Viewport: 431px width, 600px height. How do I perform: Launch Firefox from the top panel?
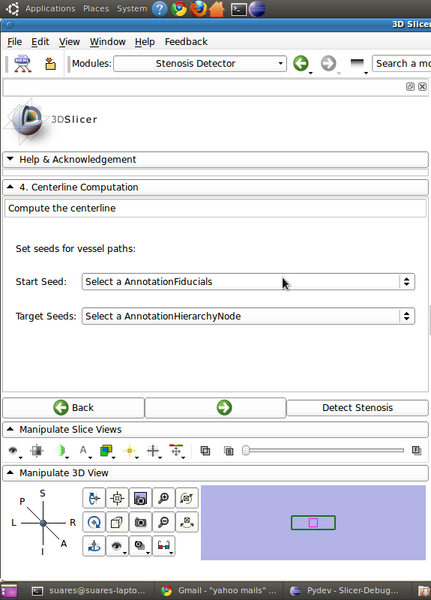coord(198,9)
